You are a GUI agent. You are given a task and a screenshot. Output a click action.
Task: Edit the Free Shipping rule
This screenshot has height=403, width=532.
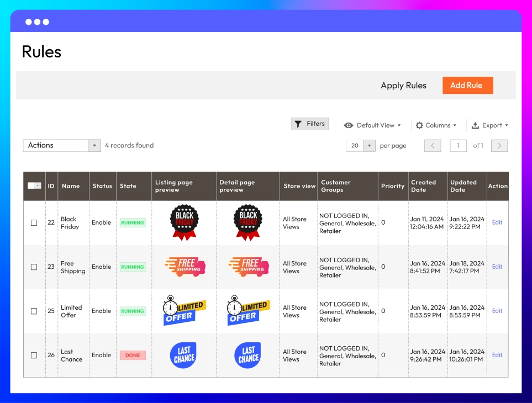point(497,267)
